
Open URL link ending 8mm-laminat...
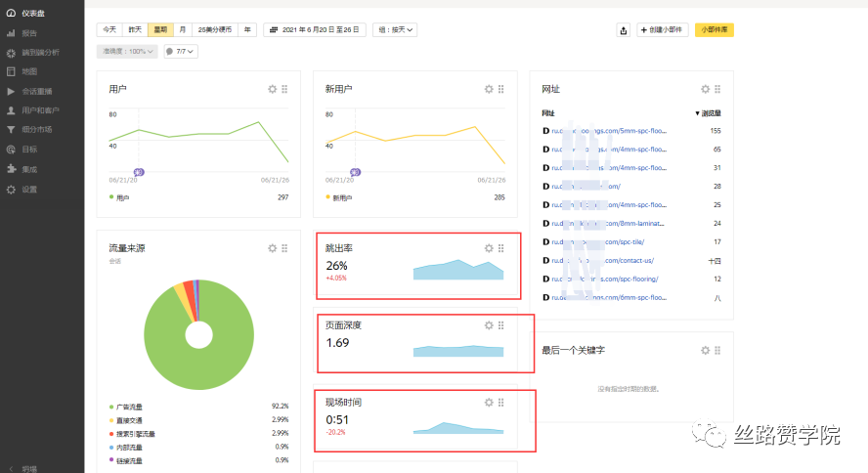click(608, 224)
